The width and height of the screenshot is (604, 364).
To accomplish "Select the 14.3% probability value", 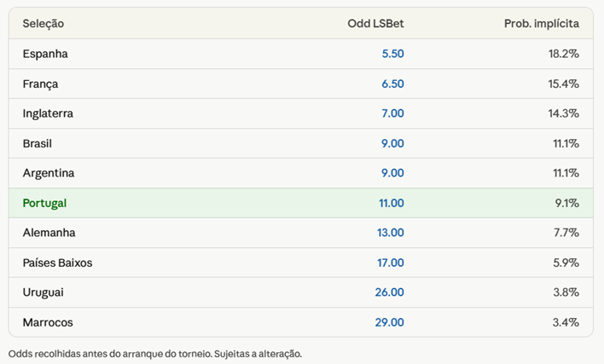I will tap(564, 113).
